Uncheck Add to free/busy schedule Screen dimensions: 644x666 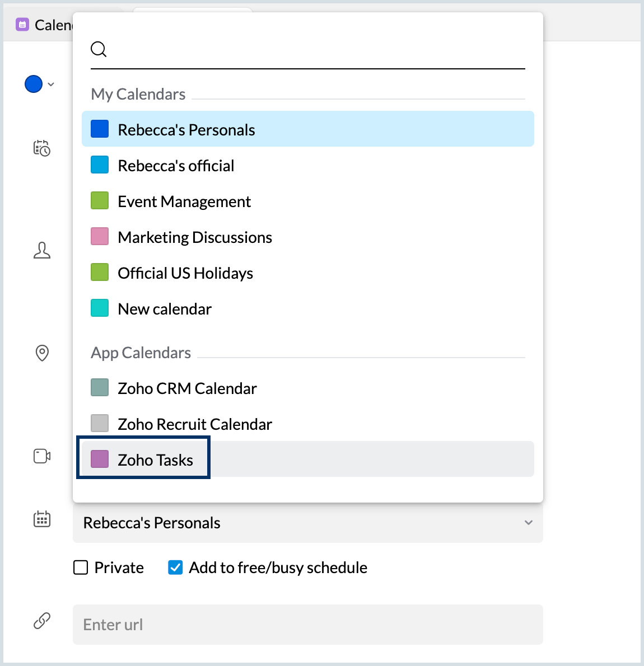pos(175,567)
